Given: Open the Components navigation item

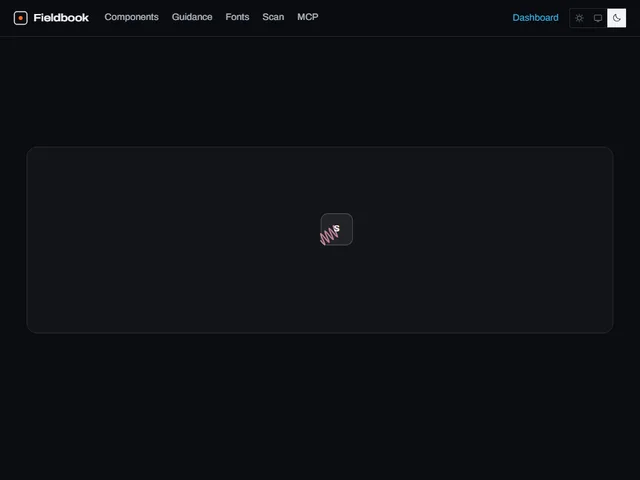Looking at the screenshot, I should point(131,17).
